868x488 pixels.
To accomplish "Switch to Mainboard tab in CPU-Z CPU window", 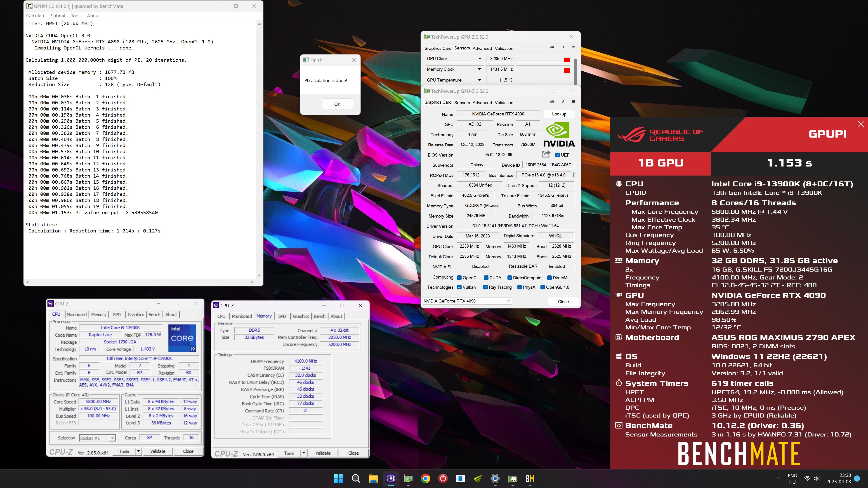I will (x=76, y=314).
